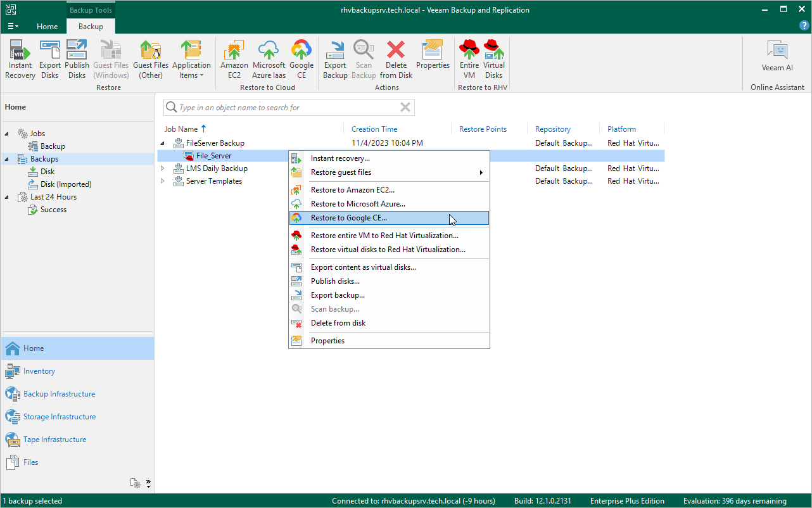Select the File_Server VM entry
This screenshot has width=812, height=508.
213,156
